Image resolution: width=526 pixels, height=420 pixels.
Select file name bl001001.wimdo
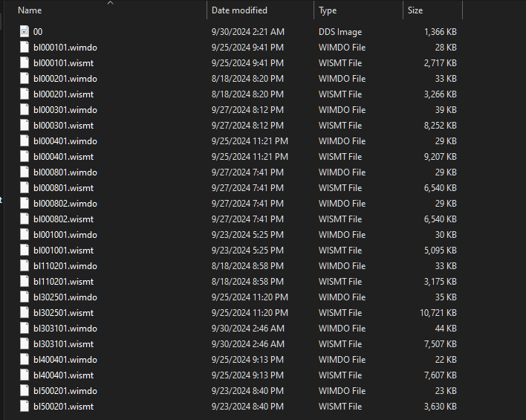65,235
